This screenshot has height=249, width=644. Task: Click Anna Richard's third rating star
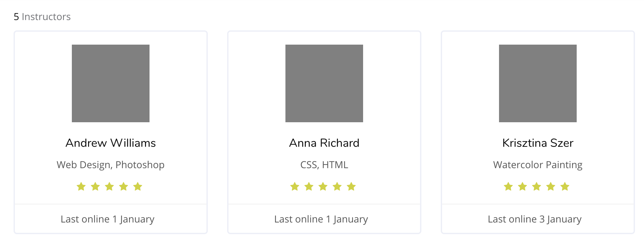[323, 187]
